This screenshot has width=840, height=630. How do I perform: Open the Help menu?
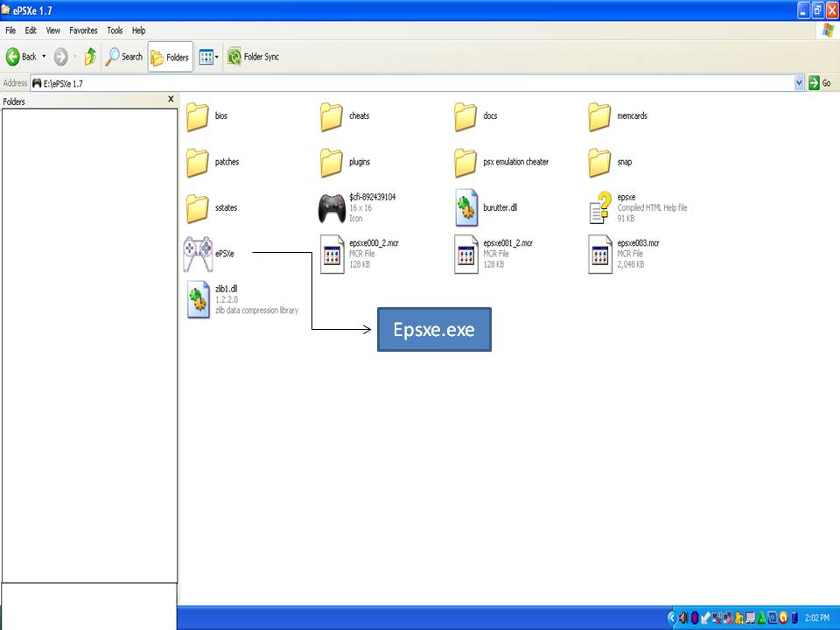tap(139, 31)
